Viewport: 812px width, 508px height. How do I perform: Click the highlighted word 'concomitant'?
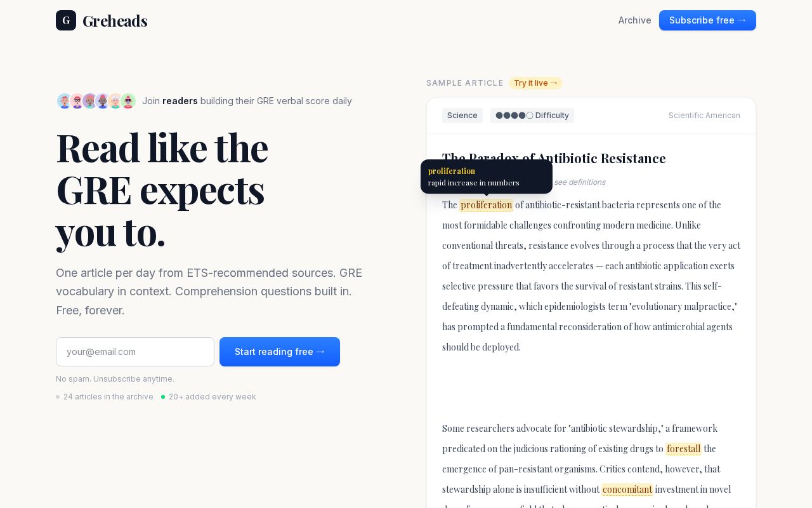click(627, 489)
